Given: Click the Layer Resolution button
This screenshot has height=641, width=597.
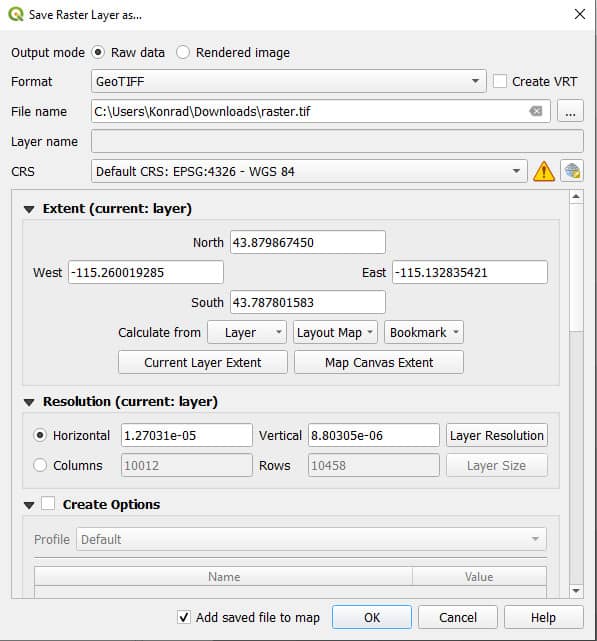Looking at the screenshot, I should click(x=496, y=435).
